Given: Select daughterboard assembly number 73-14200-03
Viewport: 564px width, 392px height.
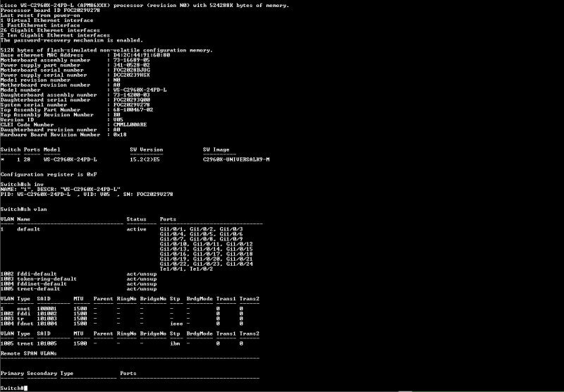Looking at the screenshot, I should point(132,95).
